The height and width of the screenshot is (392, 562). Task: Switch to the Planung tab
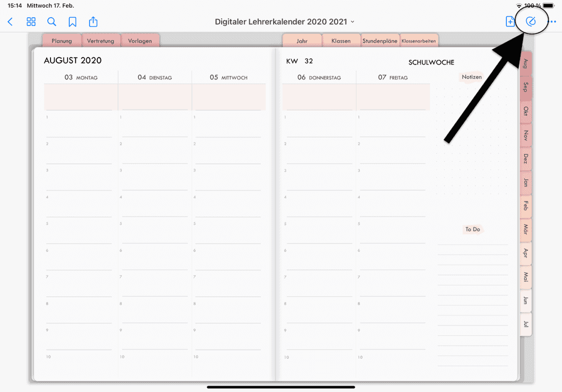(x=62, y=40)
